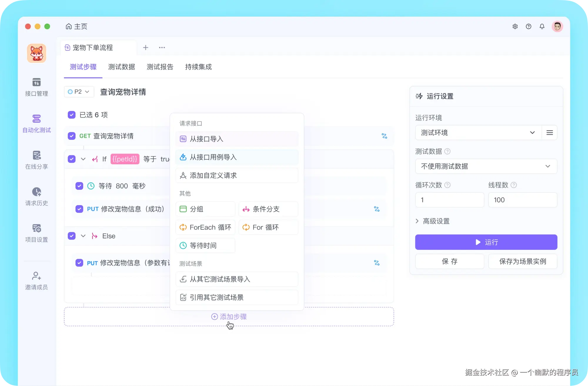The image size is (588, 386).
Task: Add a new tab with the plus icon
Action: click(146, 47)
